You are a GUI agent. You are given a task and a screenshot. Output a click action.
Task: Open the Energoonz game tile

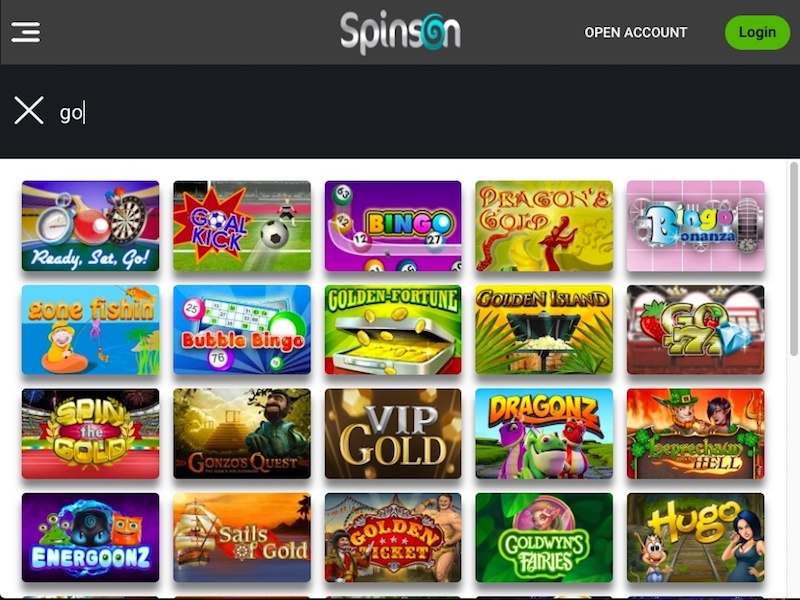coord(90,537)
